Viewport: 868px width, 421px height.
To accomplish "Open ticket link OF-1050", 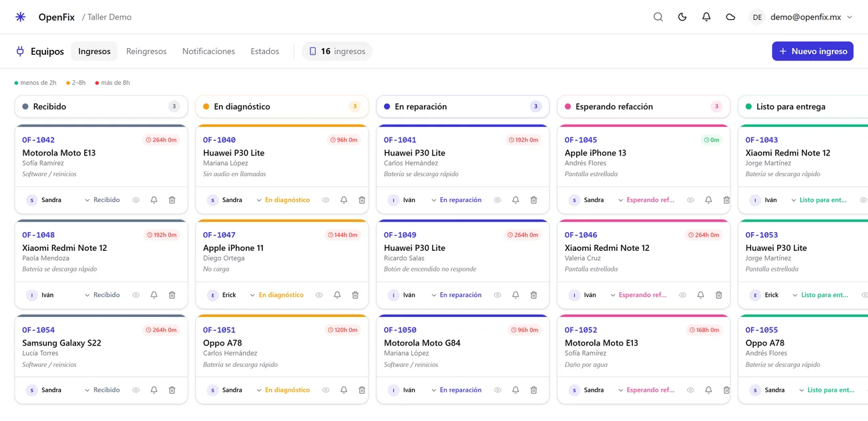I will 400,330.
